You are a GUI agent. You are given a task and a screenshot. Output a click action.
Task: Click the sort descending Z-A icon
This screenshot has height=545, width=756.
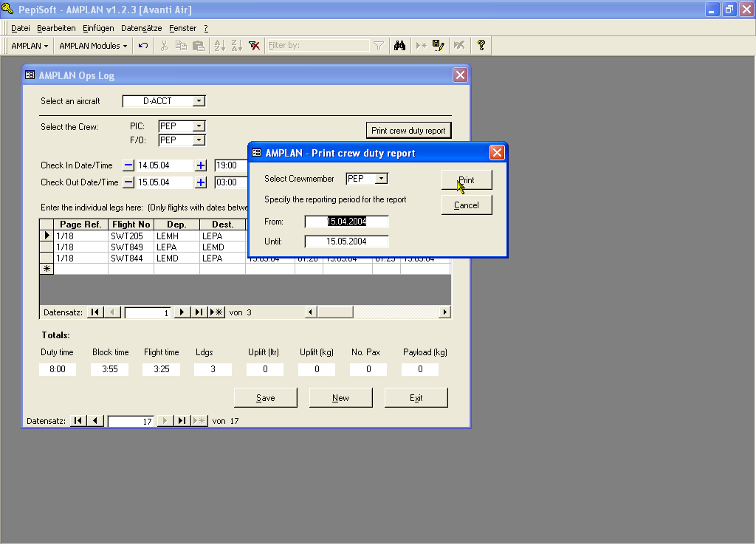tap(236, 46)
